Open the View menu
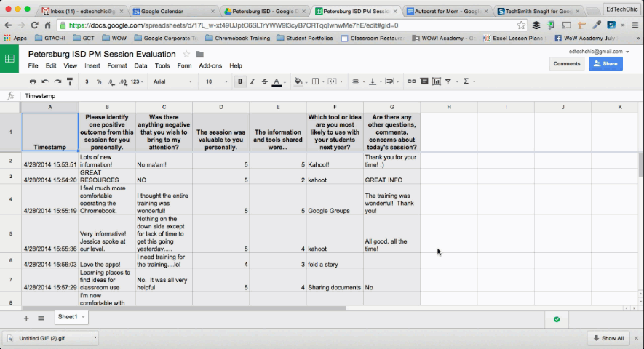The height and width of the screenshot is (349, 644). coord(71,65)
